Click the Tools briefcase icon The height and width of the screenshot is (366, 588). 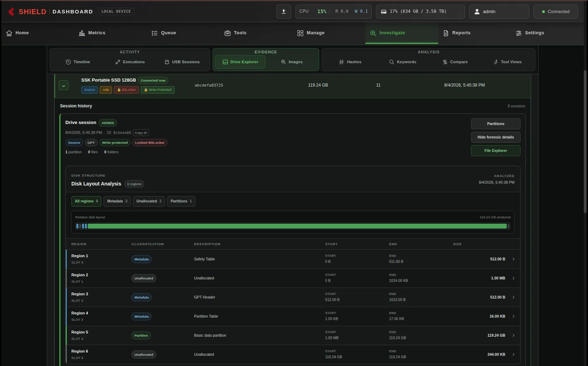tap(228, 33)
